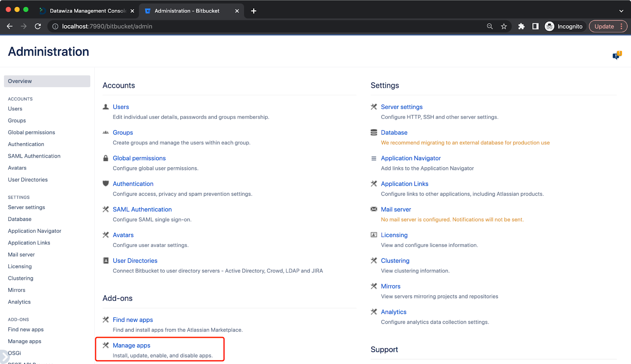Click the Mirrors tools icon
Viewport: 631px width, 364px height.
click(374, 286)
